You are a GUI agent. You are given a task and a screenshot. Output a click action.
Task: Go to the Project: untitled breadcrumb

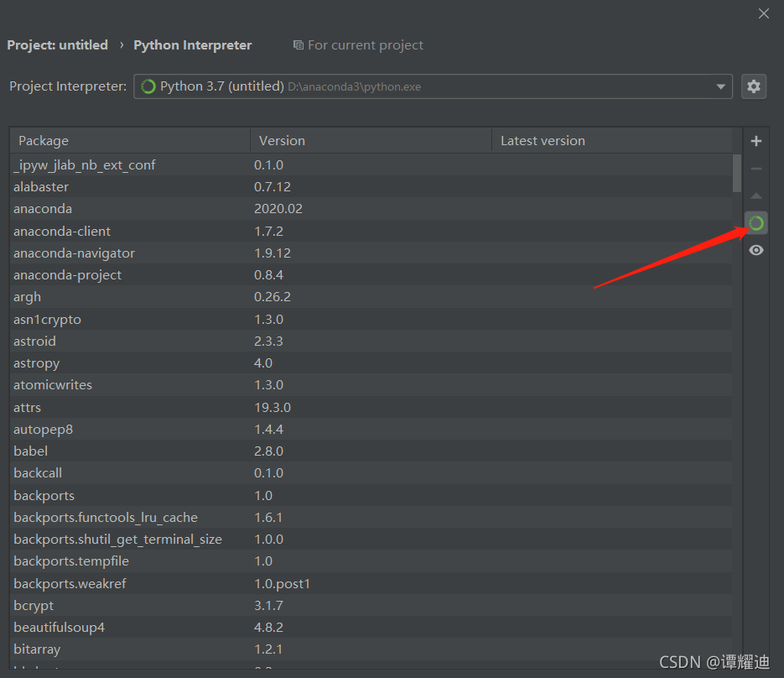point(58,45)
